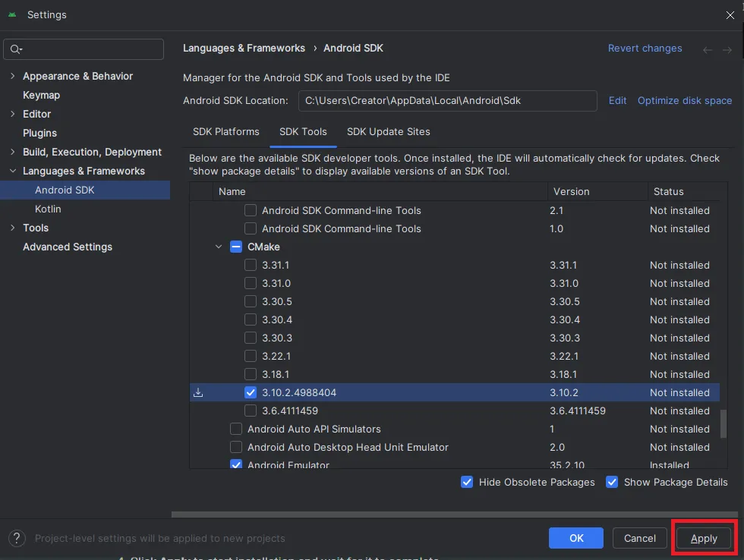Click the Cancel button

[x=639, y=538]
